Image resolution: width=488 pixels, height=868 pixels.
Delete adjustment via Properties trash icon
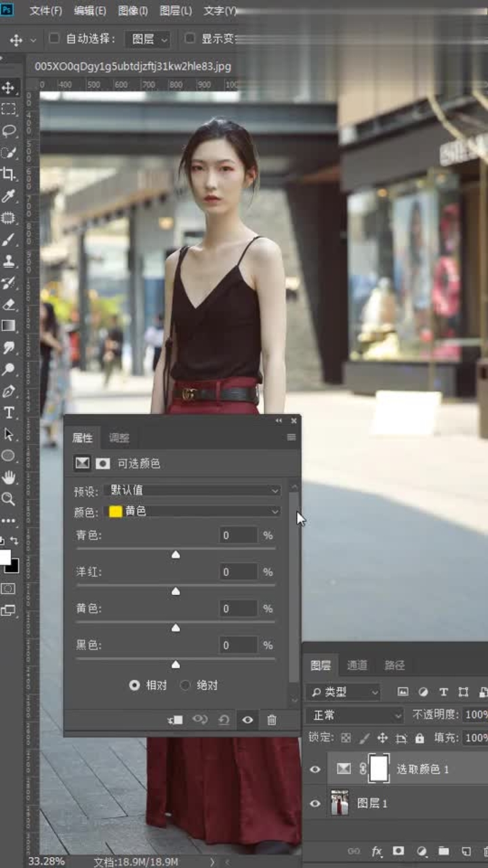[272, 720]
